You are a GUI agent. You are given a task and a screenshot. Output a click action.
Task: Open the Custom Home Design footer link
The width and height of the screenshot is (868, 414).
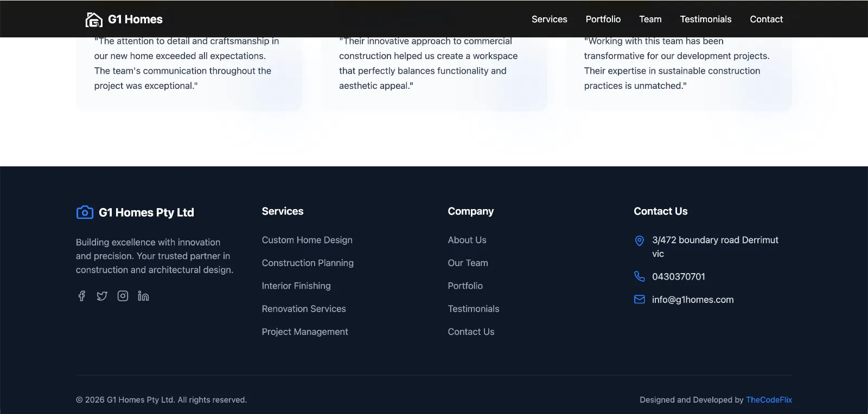click(x=307, y=240)
